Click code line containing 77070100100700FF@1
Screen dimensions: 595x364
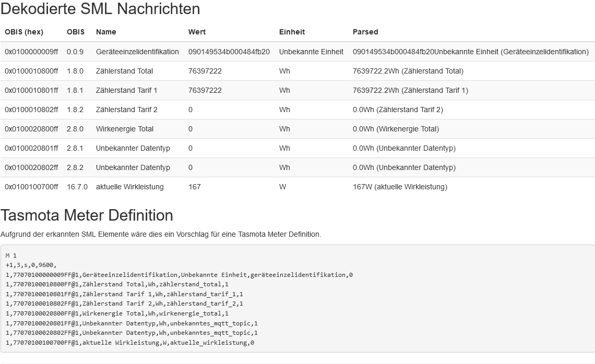pos(130,343)
